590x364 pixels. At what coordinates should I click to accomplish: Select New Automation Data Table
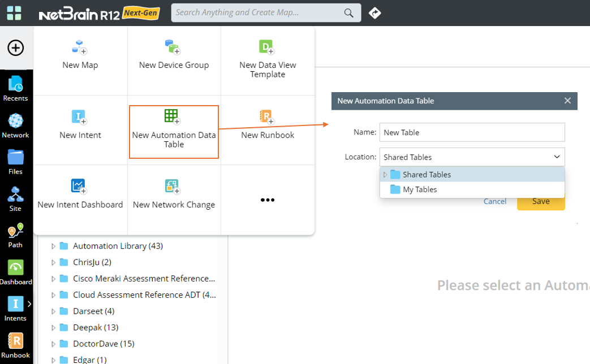174,131
